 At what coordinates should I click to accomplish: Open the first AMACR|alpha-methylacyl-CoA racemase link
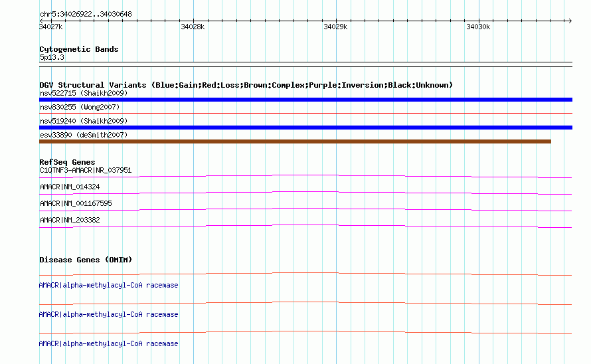pyautogui.click(x=108, y=286)
